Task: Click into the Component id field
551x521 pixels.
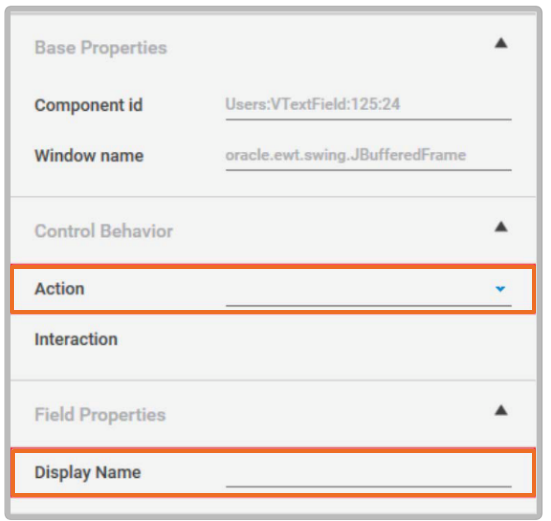Action: (x=368, y=105)
